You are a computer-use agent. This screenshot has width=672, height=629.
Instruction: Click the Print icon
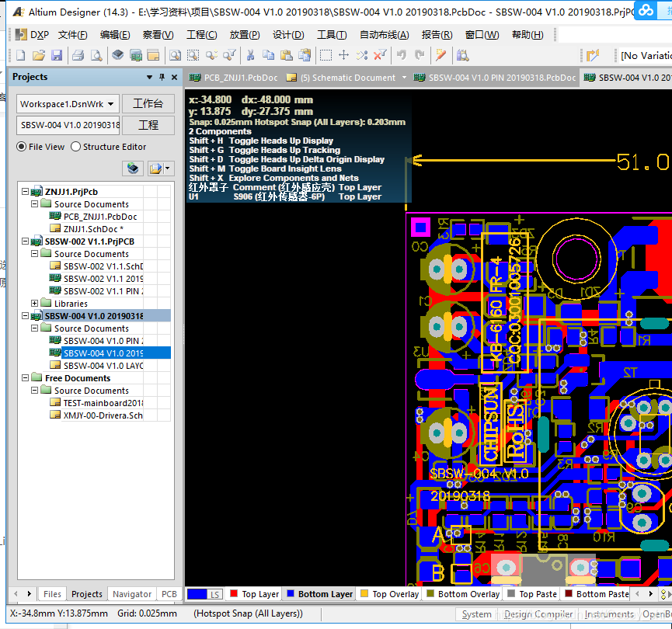78,55
